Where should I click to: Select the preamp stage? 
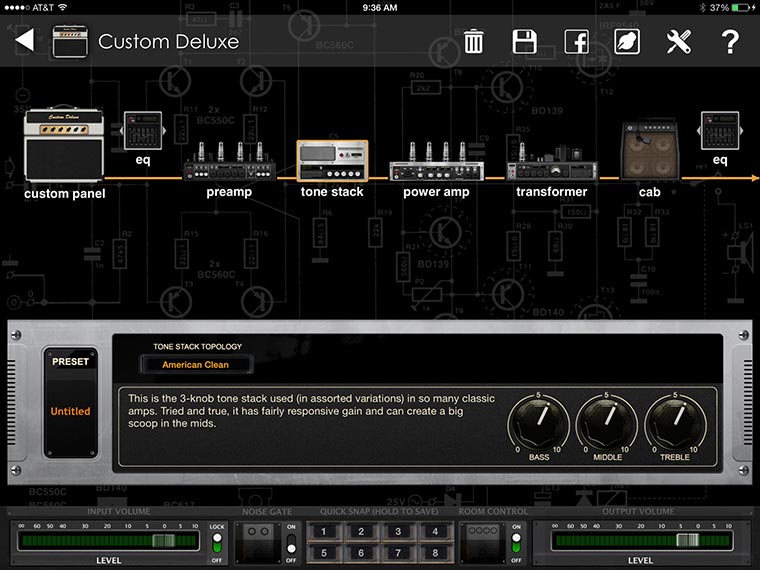click(229, 161)
